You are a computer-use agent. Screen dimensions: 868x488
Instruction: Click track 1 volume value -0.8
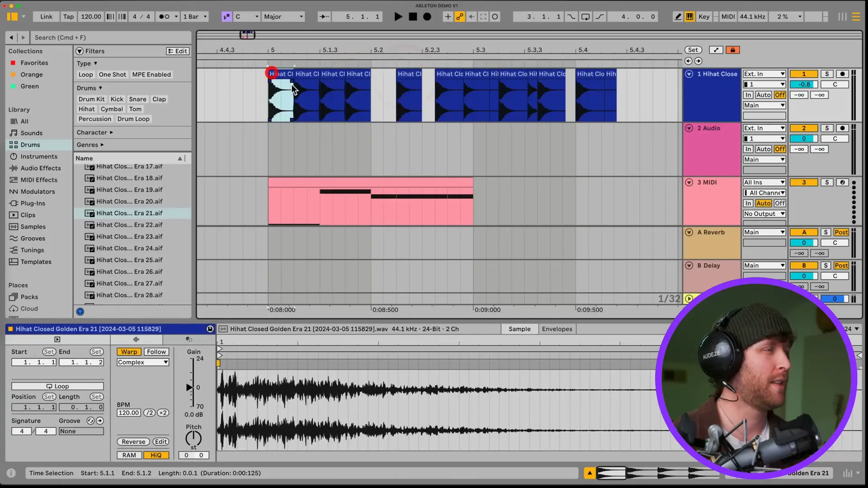(x=804, y=84)
